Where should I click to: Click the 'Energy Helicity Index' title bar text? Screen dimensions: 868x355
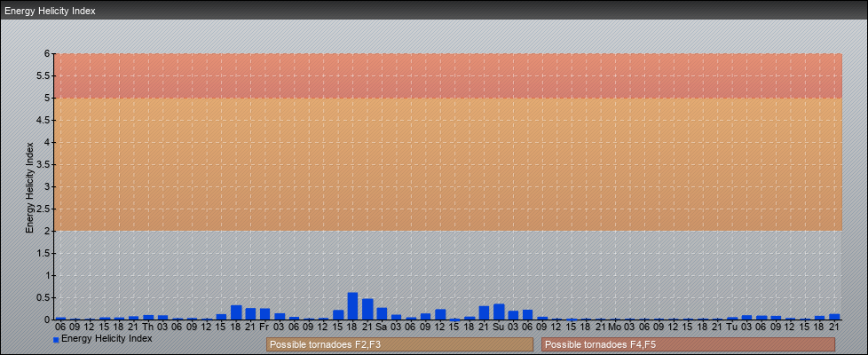tap(50, 11)
